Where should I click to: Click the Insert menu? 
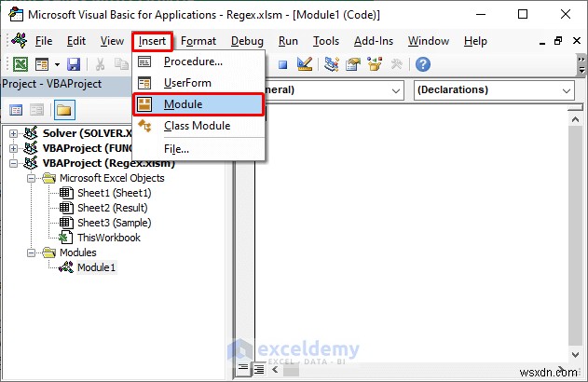[x=152, y=41]
